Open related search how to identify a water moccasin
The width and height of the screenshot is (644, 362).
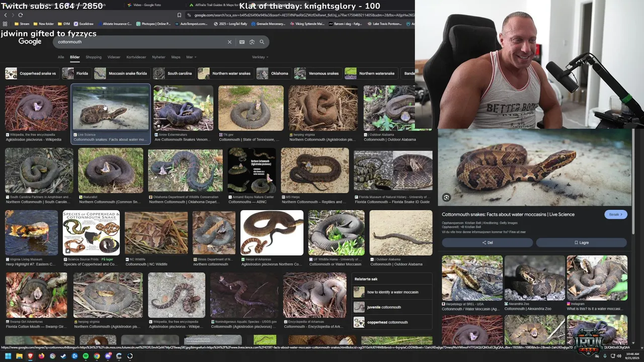[x=392, y=292]
